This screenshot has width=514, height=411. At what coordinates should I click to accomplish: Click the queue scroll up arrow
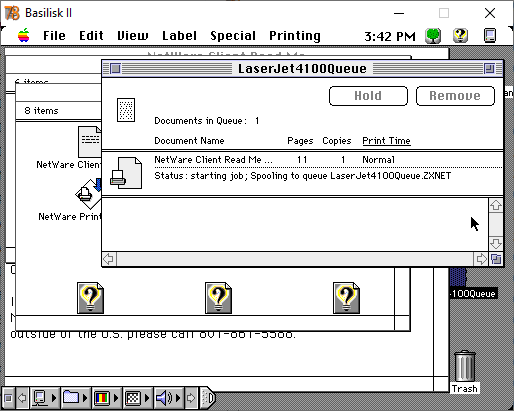(496, 205)
